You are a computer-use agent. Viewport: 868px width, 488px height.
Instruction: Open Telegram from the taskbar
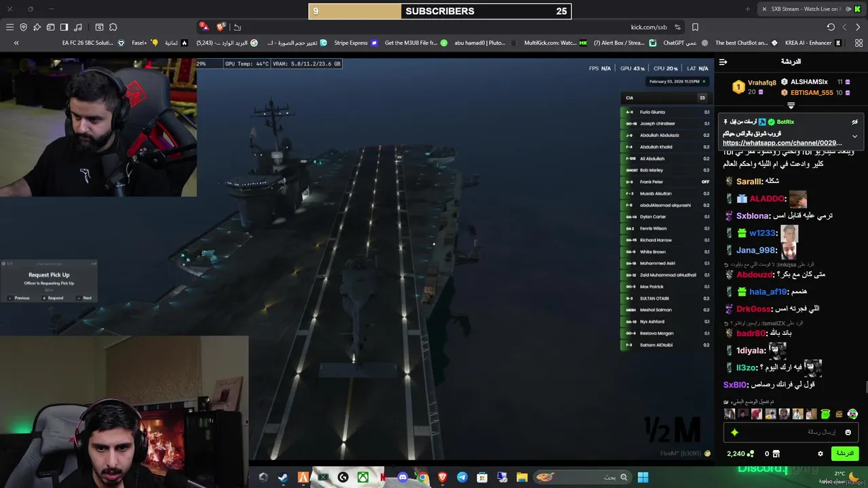462,477
